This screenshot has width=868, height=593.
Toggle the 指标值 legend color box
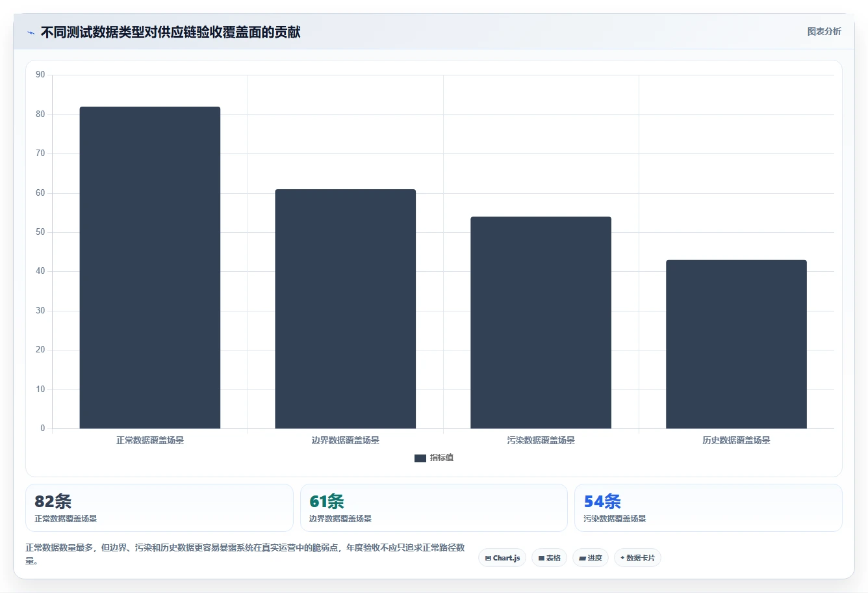point(420,458)
